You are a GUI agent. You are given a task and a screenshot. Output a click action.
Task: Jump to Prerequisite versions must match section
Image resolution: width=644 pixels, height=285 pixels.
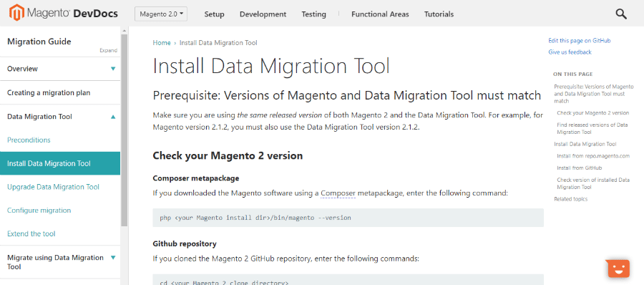click(594, 94)
